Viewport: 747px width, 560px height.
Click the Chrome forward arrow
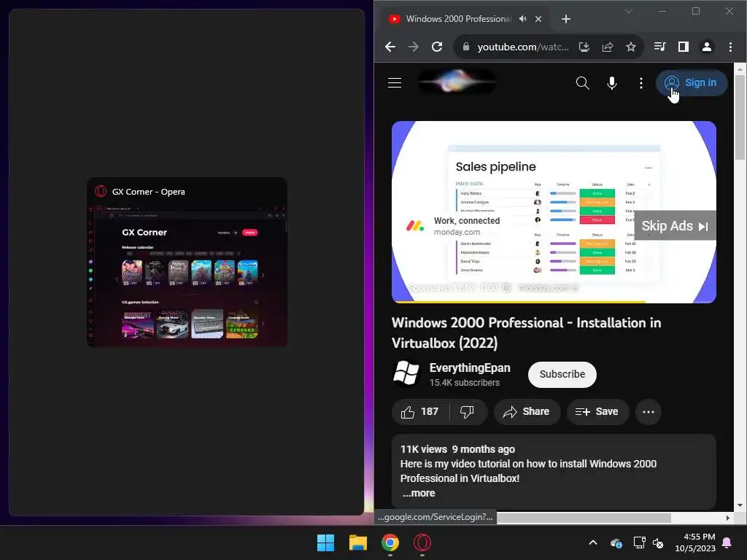pyautogui.click(x=414, y=47)
